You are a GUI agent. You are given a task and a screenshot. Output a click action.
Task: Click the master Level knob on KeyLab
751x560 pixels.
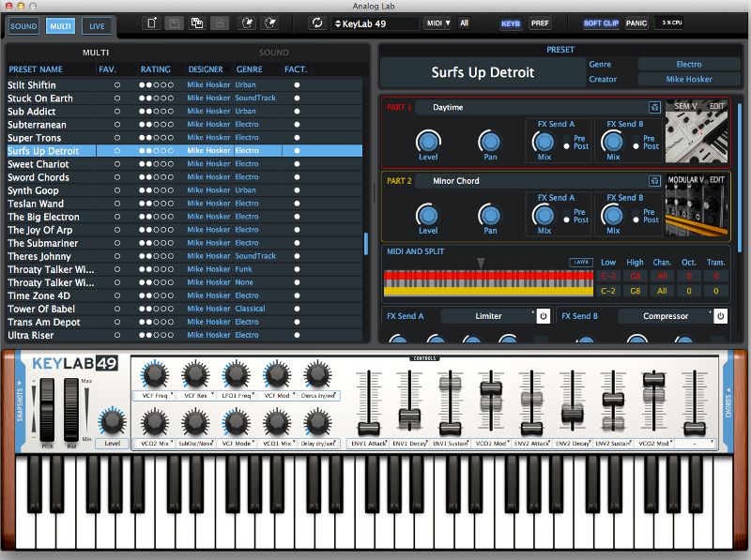pyautogui.click(x=112, y=422)
